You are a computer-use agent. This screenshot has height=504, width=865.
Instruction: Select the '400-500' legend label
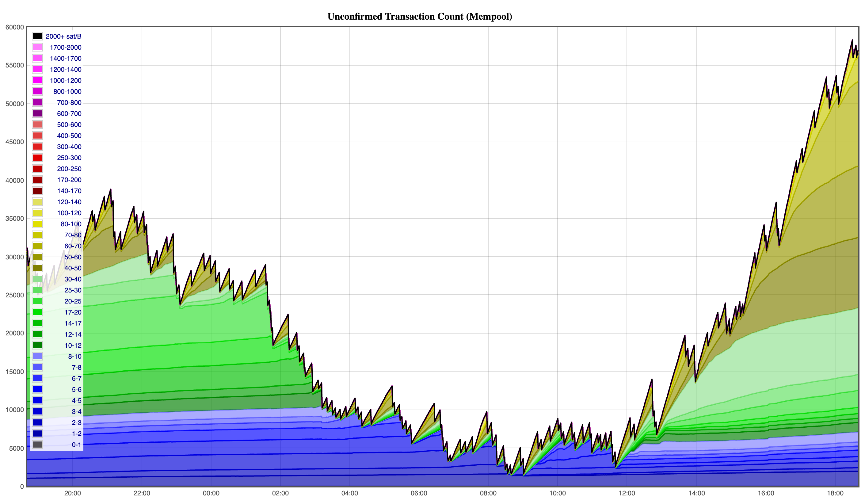(x=69, y=136)
